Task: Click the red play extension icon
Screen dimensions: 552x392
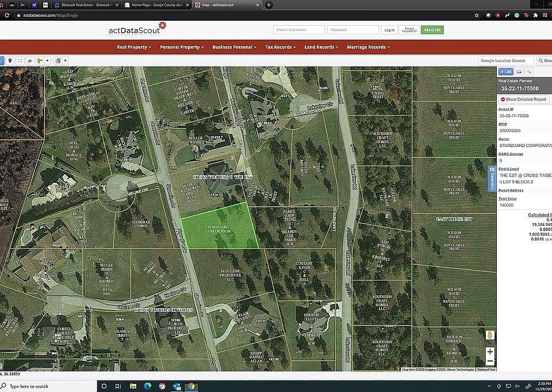Action: click(x=498, y=15)
